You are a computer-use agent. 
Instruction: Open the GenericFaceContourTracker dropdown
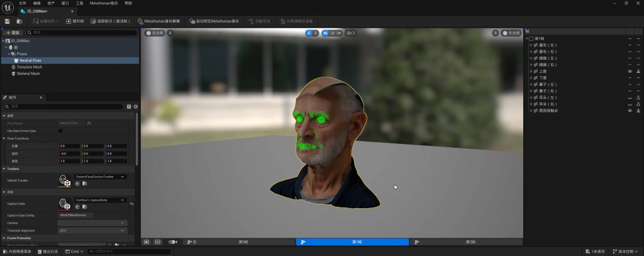[101, 177]
